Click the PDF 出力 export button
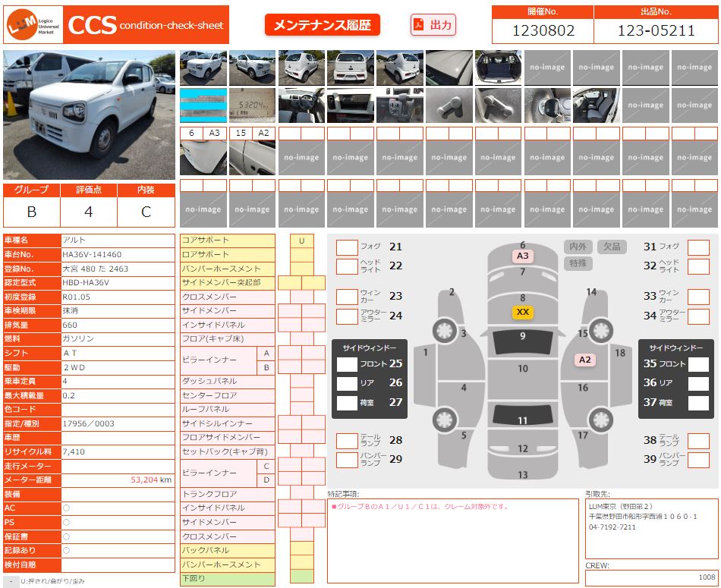This screenshot has width=721, height=588. (433, 25)
